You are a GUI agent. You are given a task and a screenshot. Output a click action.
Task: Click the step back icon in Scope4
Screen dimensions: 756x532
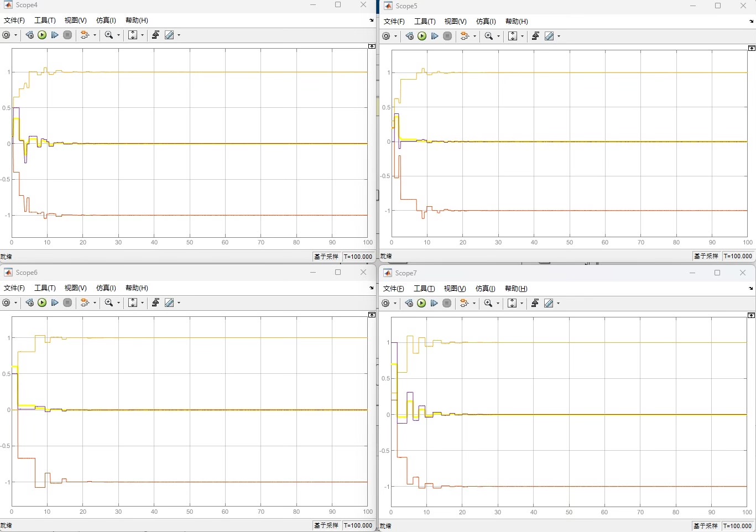30,35
